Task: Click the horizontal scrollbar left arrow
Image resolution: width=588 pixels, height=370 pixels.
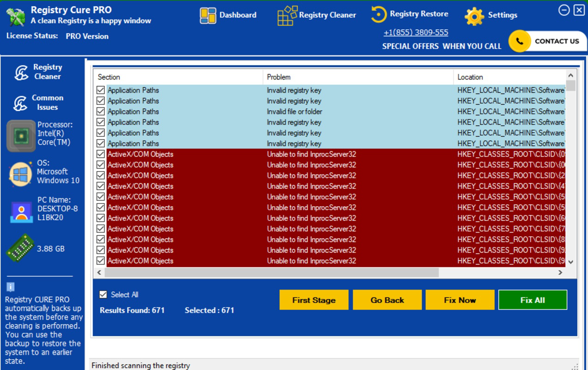Action: [99, 272]
